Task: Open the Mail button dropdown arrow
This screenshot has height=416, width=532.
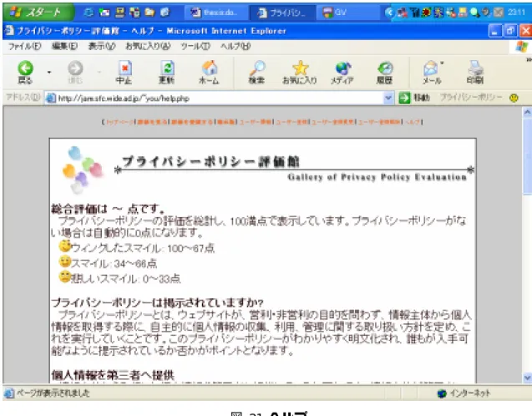Action: pyautogui.click(x=442, y=63)
